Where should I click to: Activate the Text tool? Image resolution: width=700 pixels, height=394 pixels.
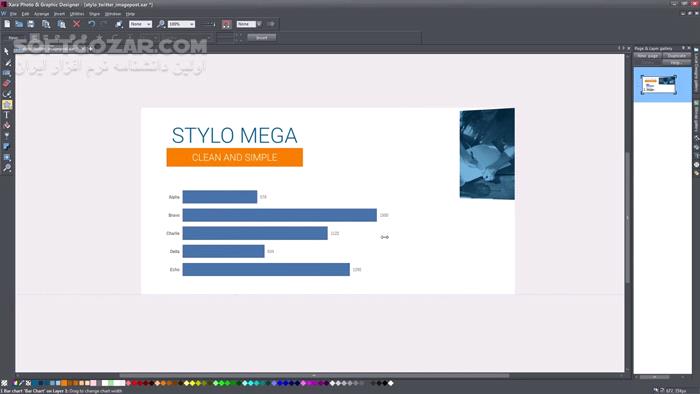pyautogui.click(x=7, y=115)
